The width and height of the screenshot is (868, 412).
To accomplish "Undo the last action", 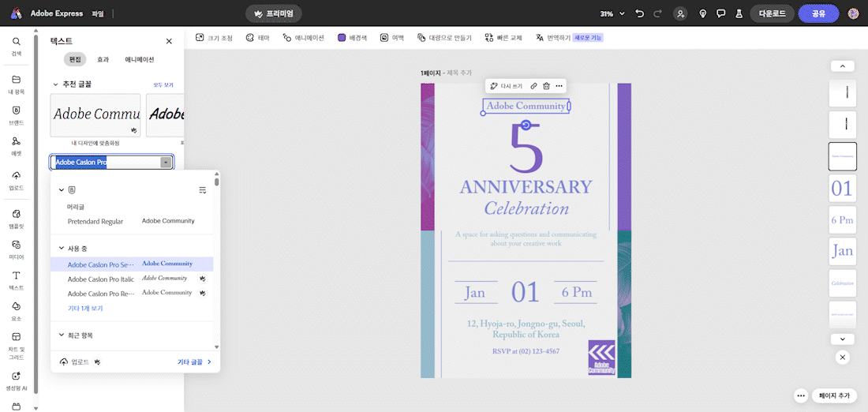I will [x=640, y=13].
